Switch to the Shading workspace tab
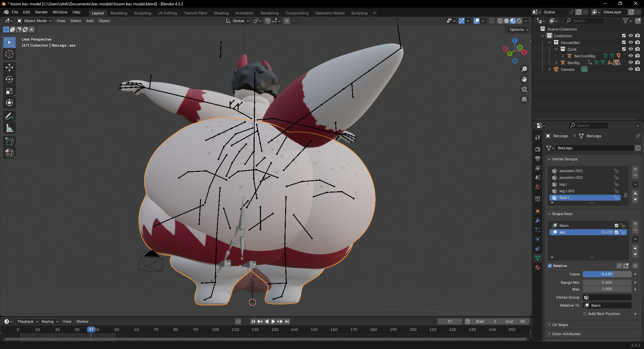Image resolution: width=644 pixels, height=349 pixels. (221, 13)
